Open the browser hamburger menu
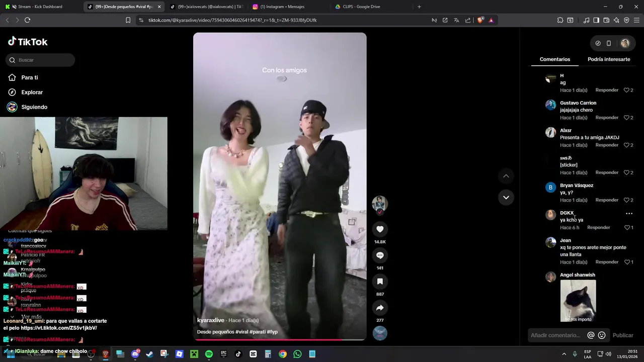This screenshot has width=644, height=362. point(636,20)
